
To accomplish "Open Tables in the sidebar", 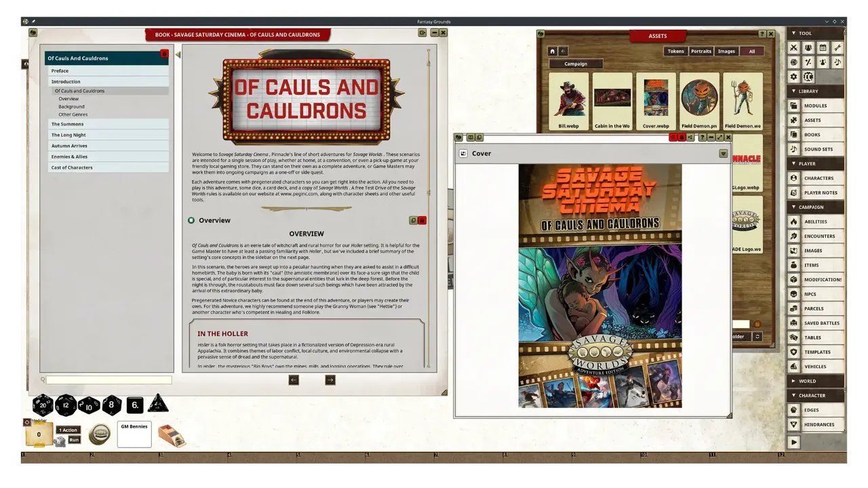I will coord(816,338).
